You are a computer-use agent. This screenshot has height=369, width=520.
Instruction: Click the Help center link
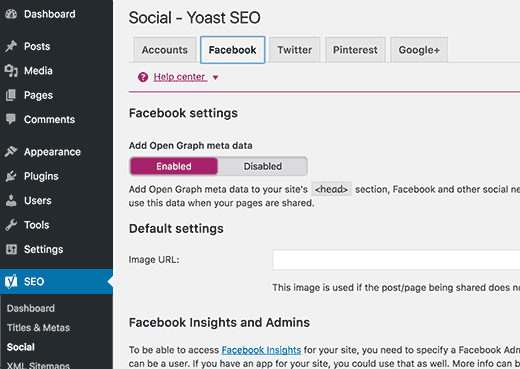[x=180, y=77]
